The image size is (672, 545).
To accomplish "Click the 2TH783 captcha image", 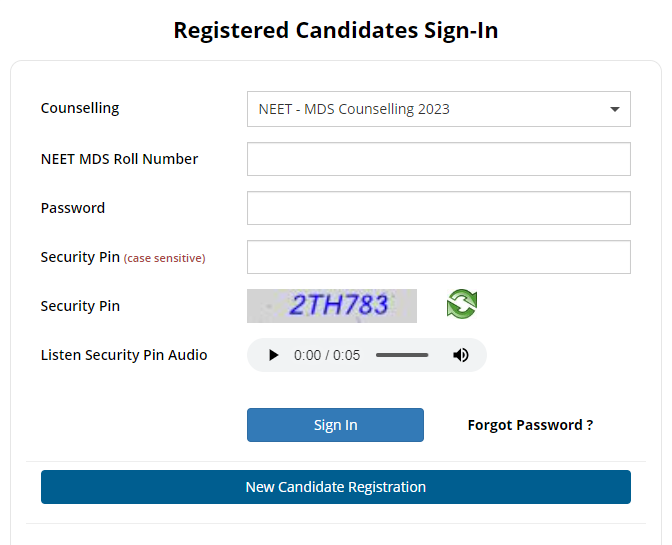I will 332,306.
